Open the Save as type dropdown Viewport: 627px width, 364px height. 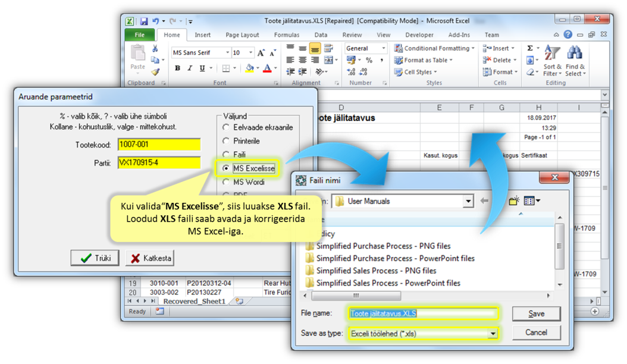pyautogui.click(x=493, y=334)
